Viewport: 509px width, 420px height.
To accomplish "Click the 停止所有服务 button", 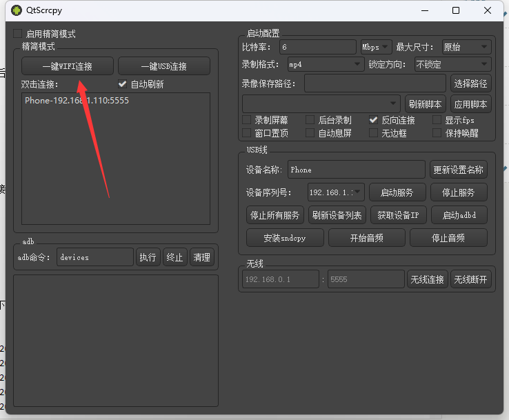I will pyautogui.click(x=275, y=215).
